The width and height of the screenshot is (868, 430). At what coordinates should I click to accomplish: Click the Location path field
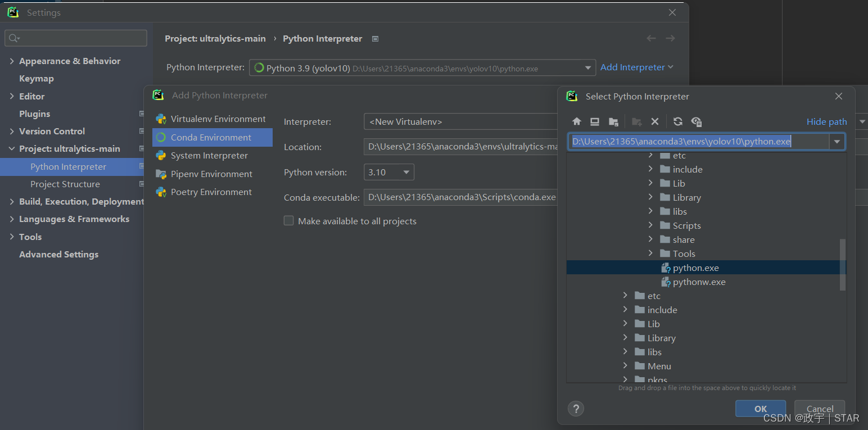click(x=461, y=147)
